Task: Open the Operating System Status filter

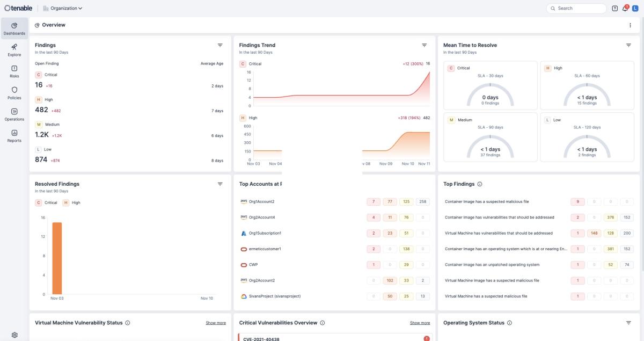Action: [x=628, y=323]
